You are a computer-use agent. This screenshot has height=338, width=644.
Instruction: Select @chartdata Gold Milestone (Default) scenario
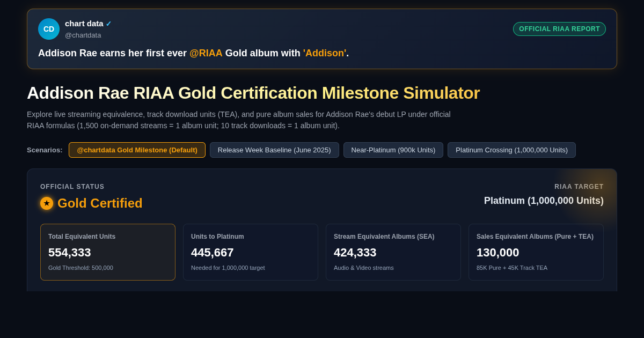137,150
